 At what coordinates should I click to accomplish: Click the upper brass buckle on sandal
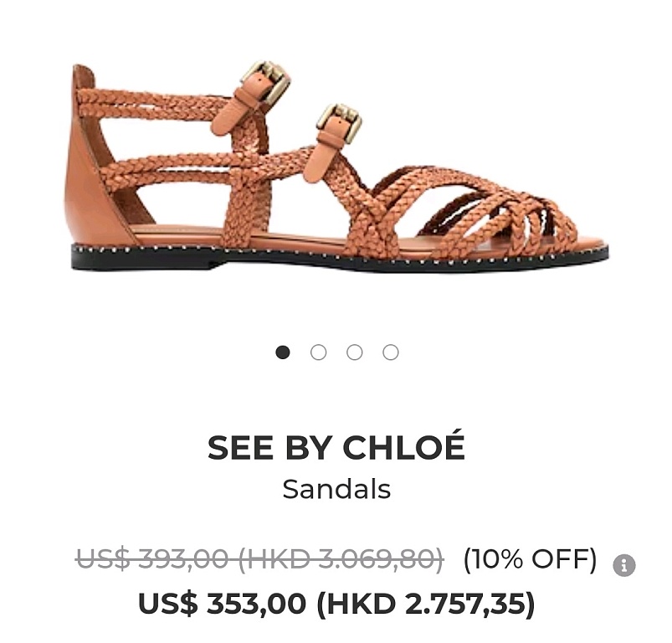(267, 82)
